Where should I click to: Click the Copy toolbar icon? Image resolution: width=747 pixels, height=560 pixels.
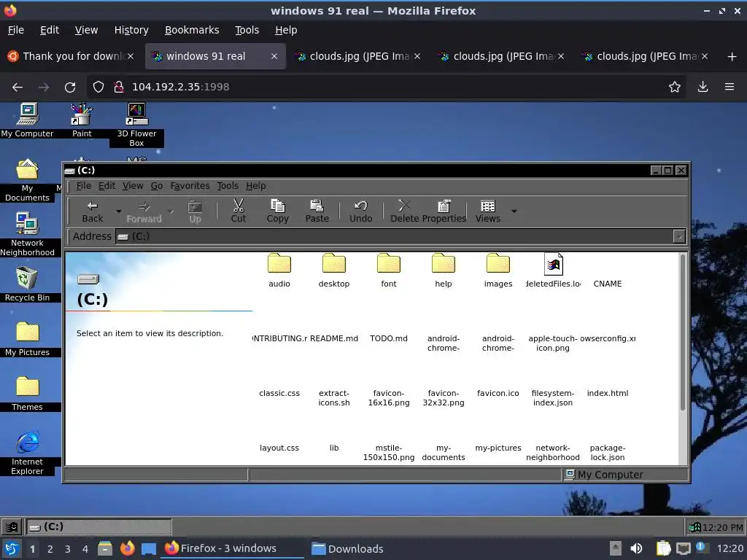tap(278, 206)
